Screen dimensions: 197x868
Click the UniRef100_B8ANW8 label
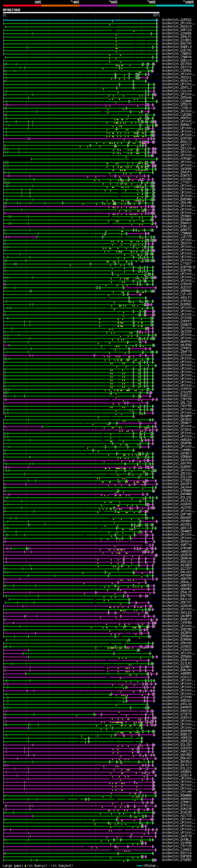coord(177,796)
